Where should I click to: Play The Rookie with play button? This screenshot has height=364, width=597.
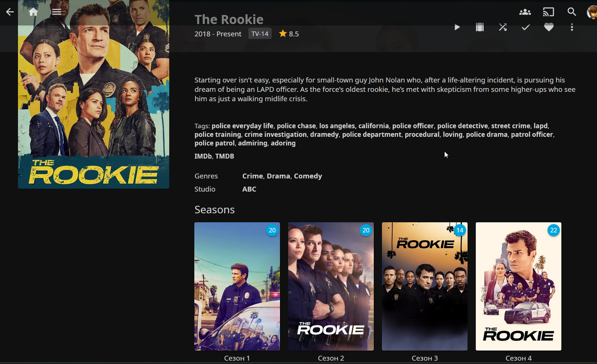click(457, 27)
